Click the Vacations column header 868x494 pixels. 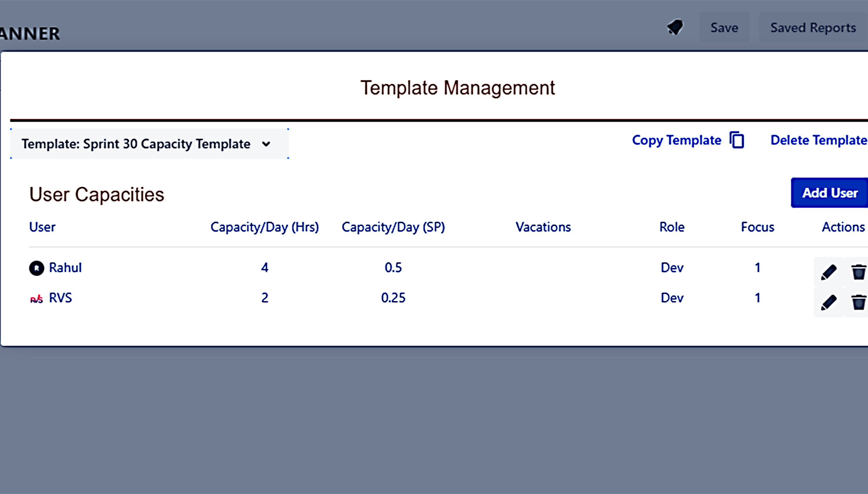543,227
